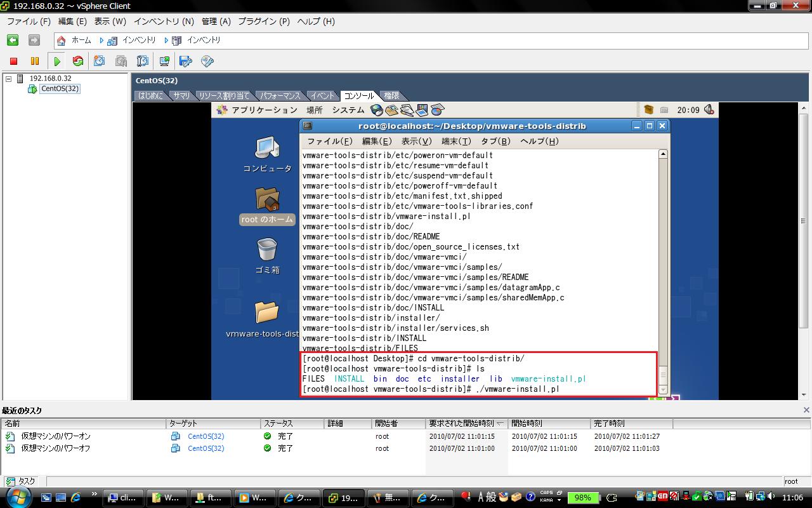This screenshot has height=508, width=812.
Task: Click the ステータス column header
Action: 292,424
